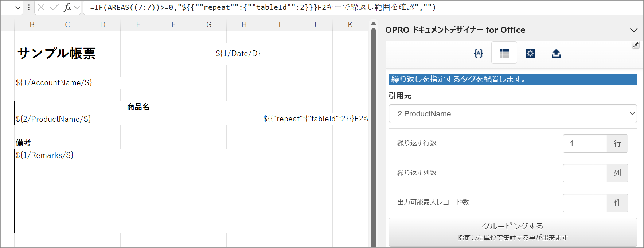
Task: Click the グルーピングする button
Action: (x=513, y=232)
